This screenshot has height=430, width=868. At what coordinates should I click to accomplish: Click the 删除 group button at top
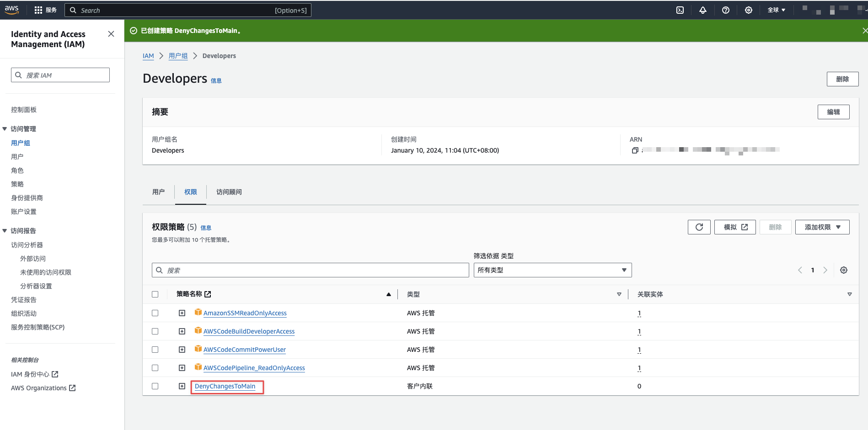[842, 79]
